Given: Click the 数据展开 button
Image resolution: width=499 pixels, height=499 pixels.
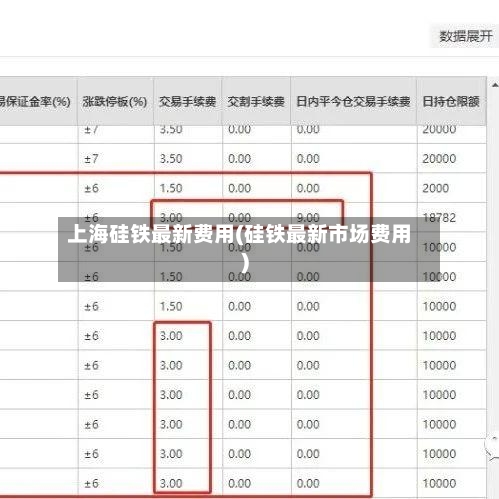Looking at the screenshot, I should click(x=465, y=36).
